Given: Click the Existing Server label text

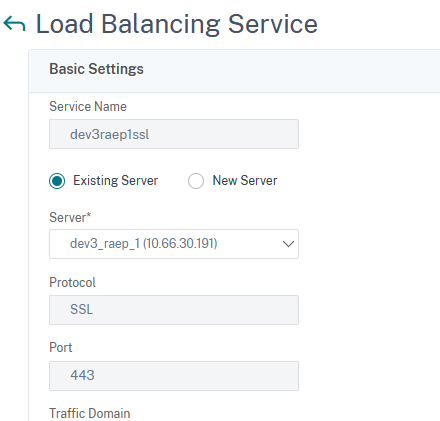Looking at the screenshot, I should coord(116,180).
